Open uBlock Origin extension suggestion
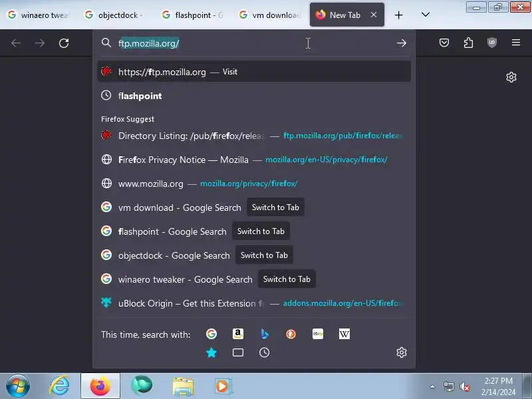The image size is (532, 399). tap(254, 303)
